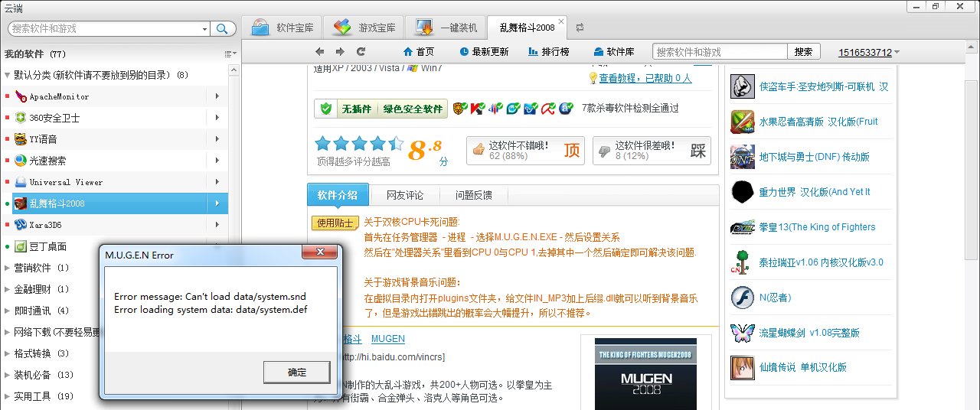Click the 360安全卫士 shield icon
The width and height of the screenshot is (980, 410).
[20, 118]
